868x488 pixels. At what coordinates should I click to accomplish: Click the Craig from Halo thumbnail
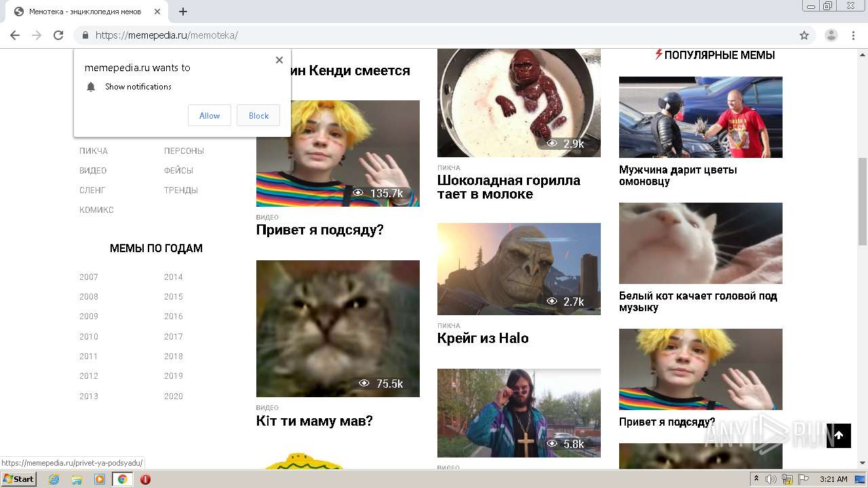click(x=519, y=269)
